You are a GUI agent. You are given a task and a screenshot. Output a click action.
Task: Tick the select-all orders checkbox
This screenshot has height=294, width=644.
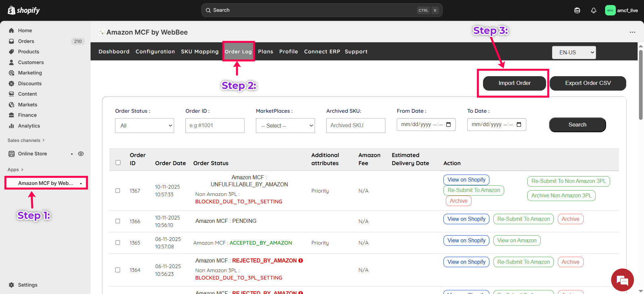point(118,162)
